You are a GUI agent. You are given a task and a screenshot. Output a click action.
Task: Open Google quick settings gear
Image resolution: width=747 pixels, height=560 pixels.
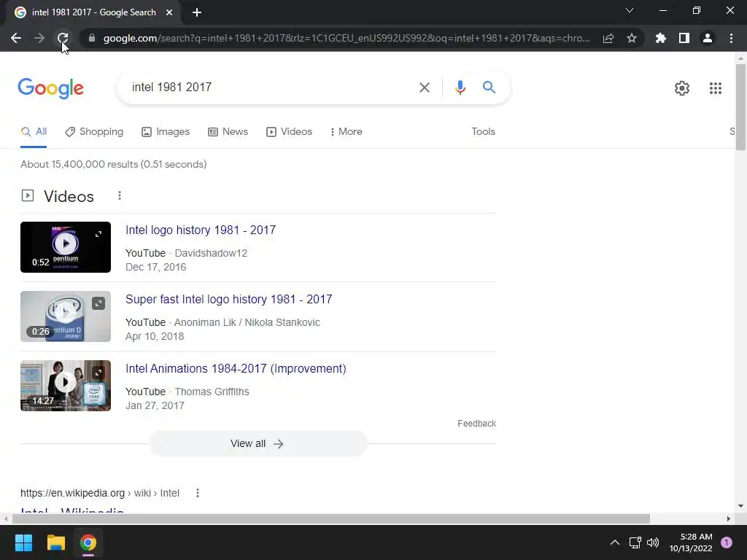682,88
